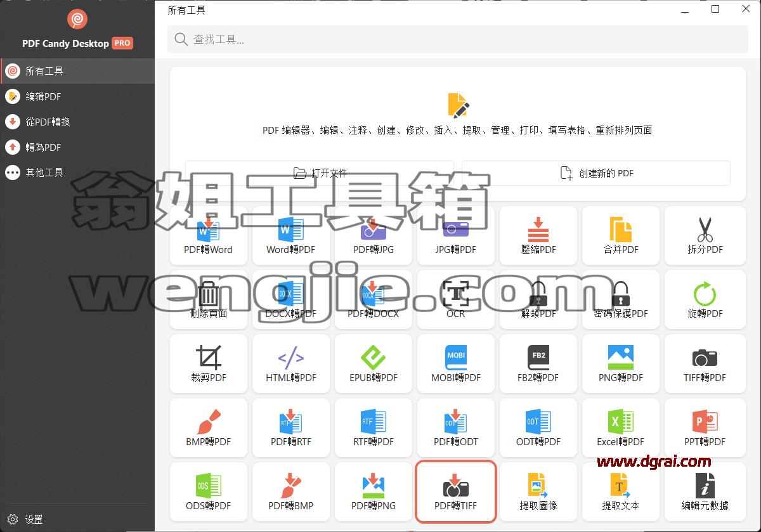Open the 解鎖PDF unlock tool
This screenshot has width=761, height=532.
tap(538, 299)
